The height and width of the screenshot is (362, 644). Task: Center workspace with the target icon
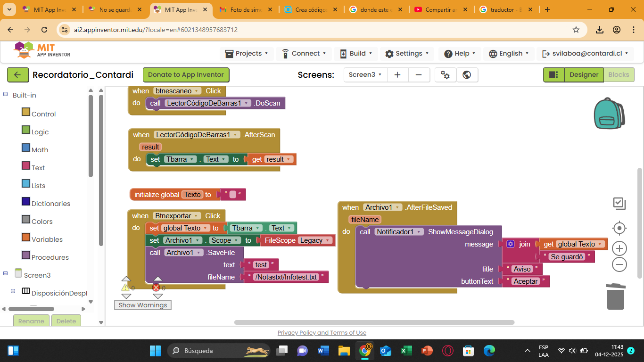619,228
